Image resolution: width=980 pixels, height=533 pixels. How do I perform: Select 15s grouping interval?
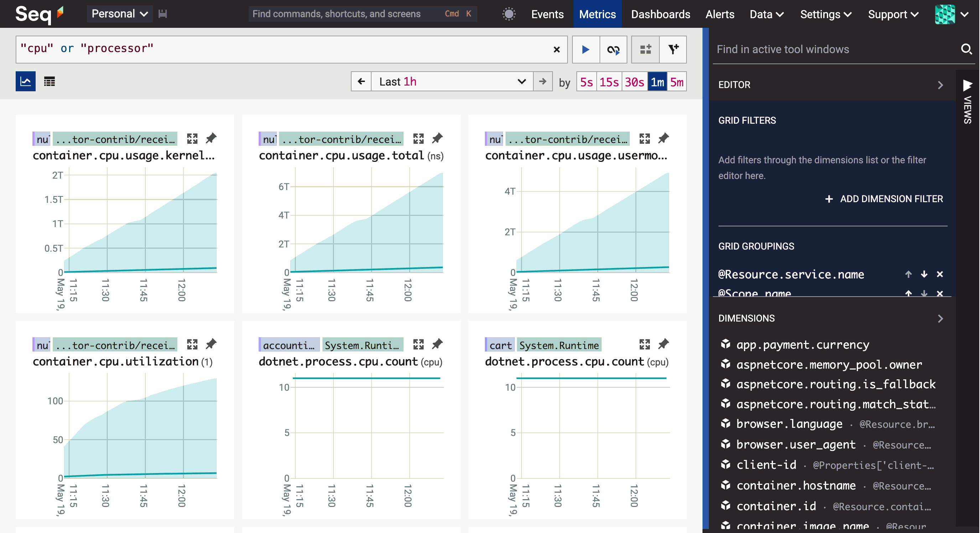[x=609, y=82]
